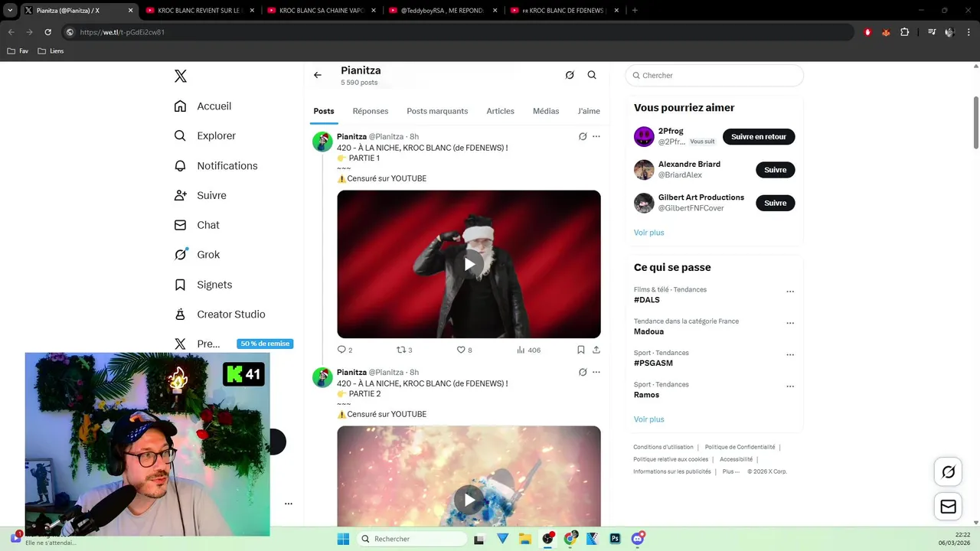Click Pianitza avatar on PARTIE 1 post
Image resolution: width=980 pixels, height=551 pixels.
pyautogui.click(x=322, y=142)
